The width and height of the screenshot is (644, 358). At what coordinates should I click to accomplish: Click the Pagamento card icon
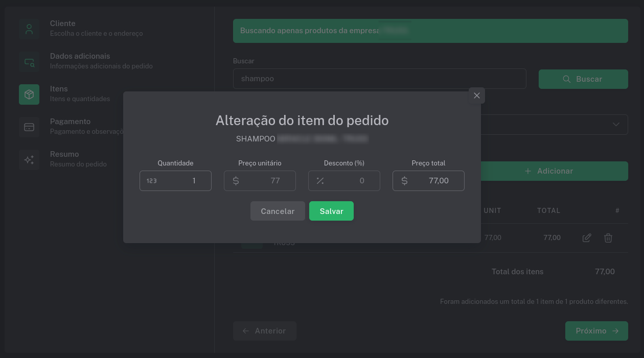tap(29, 127)
